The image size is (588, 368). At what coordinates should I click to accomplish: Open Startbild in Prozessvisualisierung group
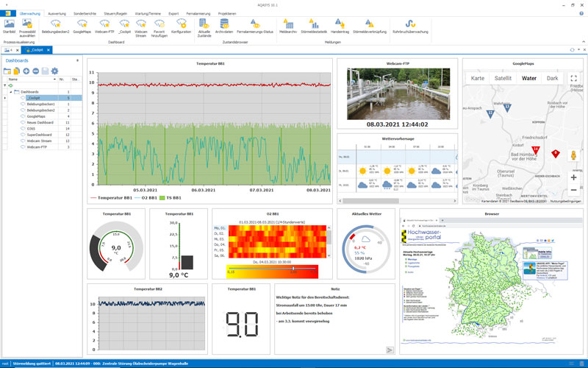click(9, 27)
